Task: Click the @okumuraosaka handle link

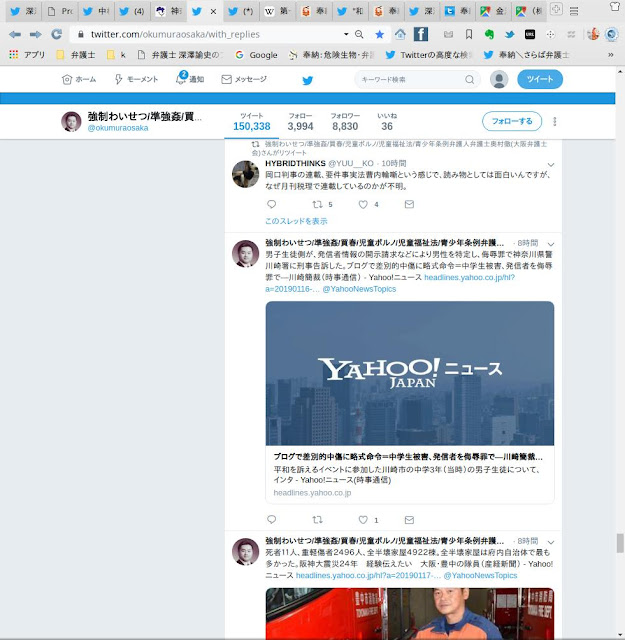Action: pyautogui.click(x=118, y=128)
